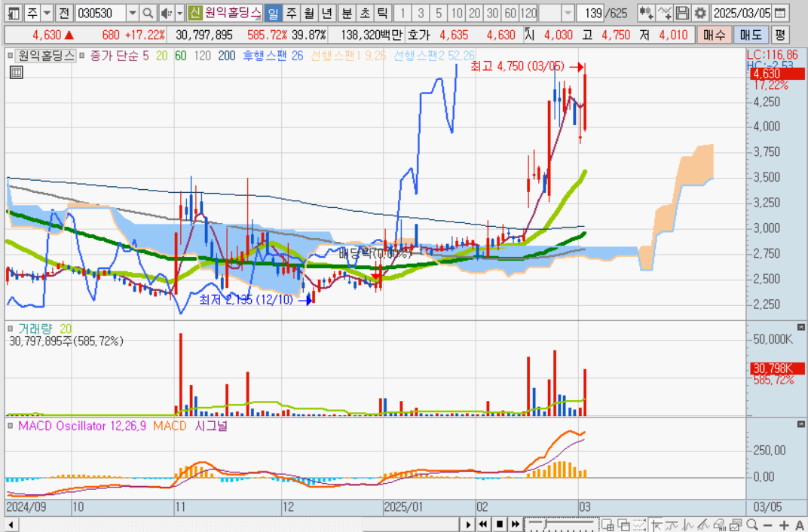Click the screen layout icon at toolbar start

tap(15, 13)
